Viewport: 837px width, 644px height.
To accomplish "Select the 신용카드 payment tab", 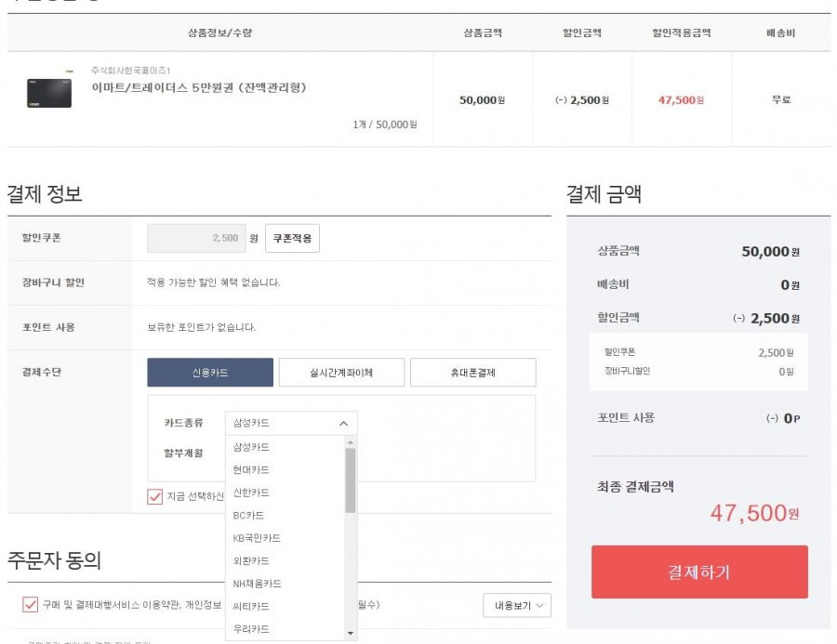I will (x=210, y=373).
